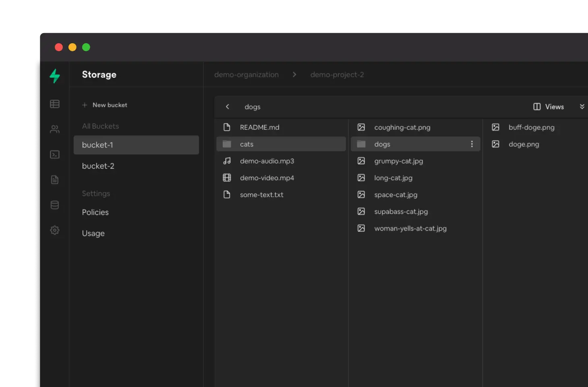Click the New bucket button
The height and width of the screenshot is (387, 588).
(105, 105)
